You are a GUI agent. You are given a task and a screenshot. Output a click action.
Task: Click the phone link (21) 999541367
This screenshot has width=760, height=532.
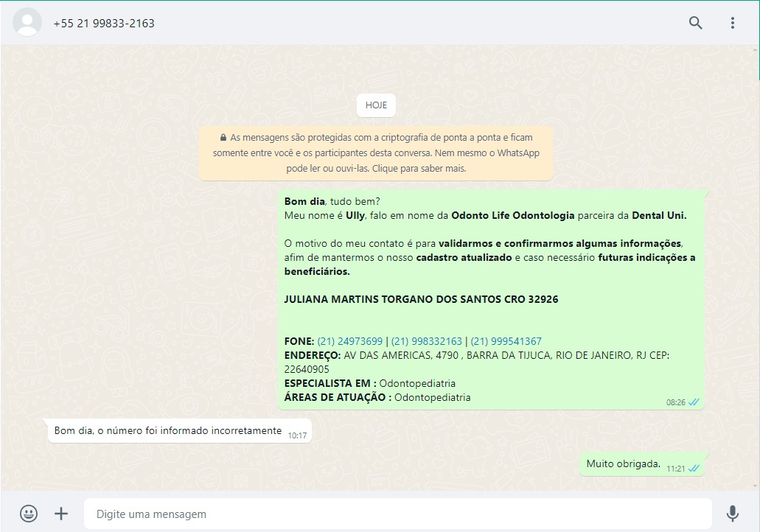(x=506, y=341)
